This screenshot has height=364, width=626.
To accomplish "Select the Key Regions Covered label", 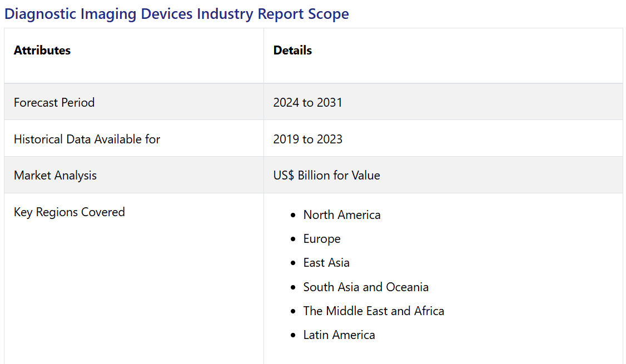I will pyautogui.click(x=69, y=212).
